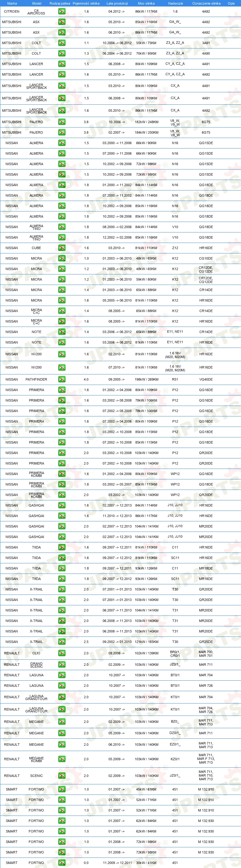Select the R51 body cell

pyautogui.click(x=175, y=379)
